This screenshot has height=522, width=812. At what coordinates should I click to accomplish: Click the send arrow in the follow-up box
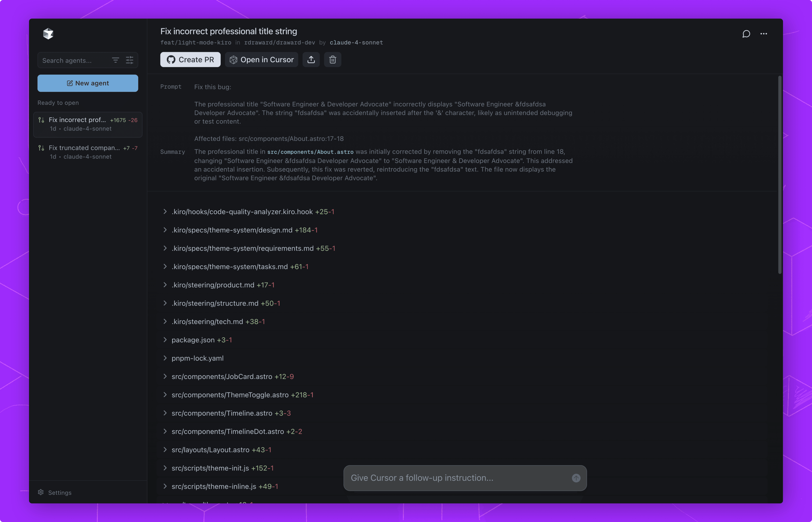pos(576,478)
